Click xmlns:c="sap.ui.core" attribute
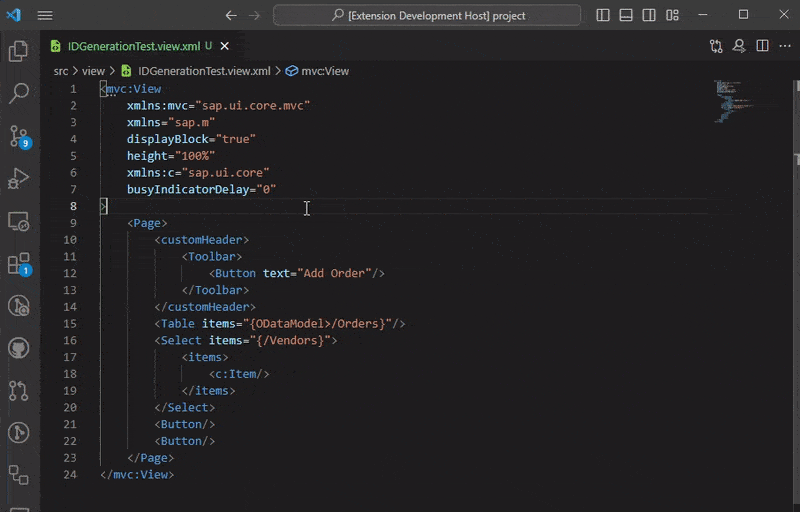Screen dimensions: 800x512 (198, 172)
